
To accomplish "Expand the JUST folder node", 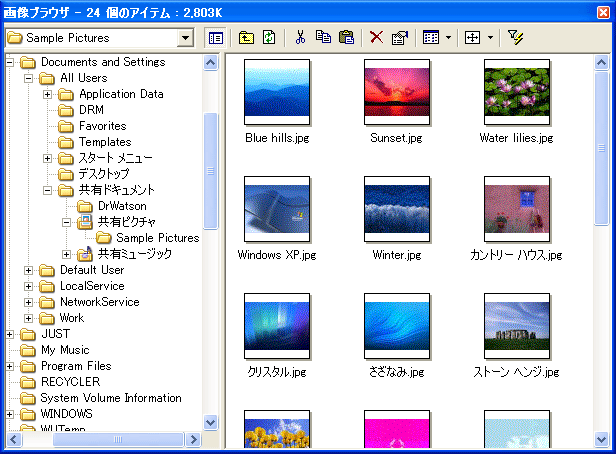I will click(10, 334).
